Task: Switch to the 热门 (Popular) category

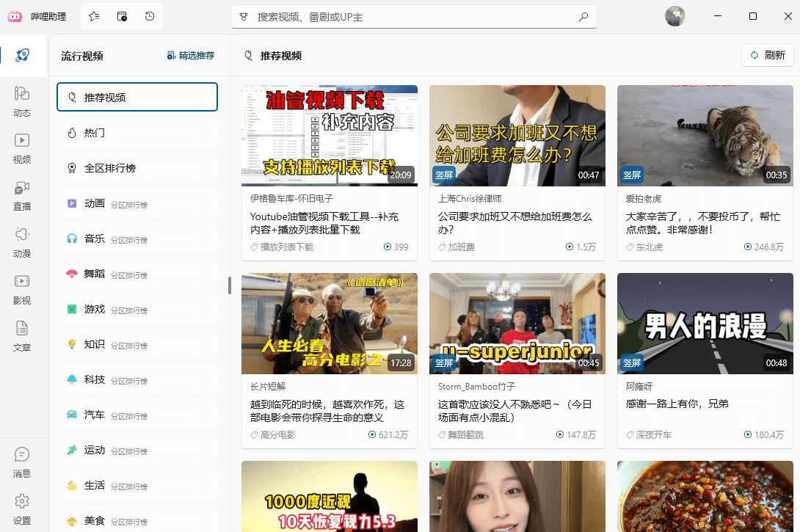Action: point(137,132)
